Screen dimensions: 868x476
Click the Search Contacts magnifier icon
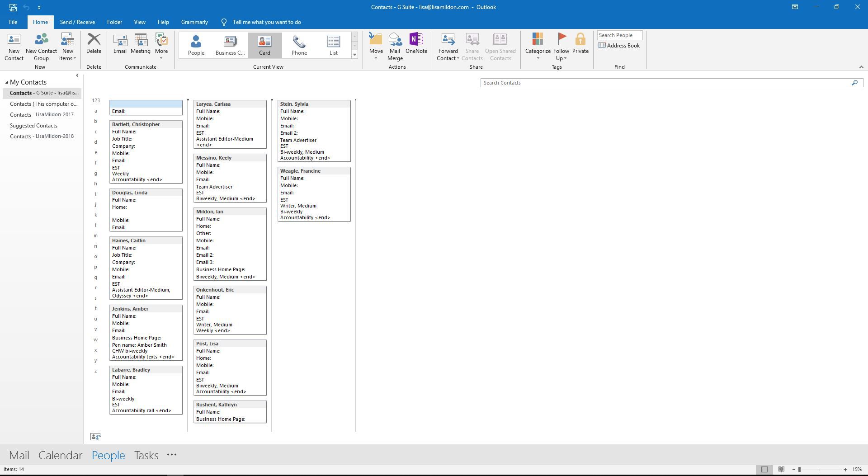(854, 83)
